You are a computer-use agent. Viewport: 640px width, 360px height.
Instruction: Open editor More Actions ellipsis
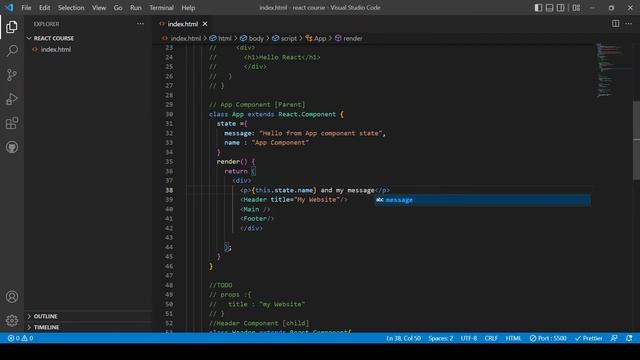click(629, 24)
